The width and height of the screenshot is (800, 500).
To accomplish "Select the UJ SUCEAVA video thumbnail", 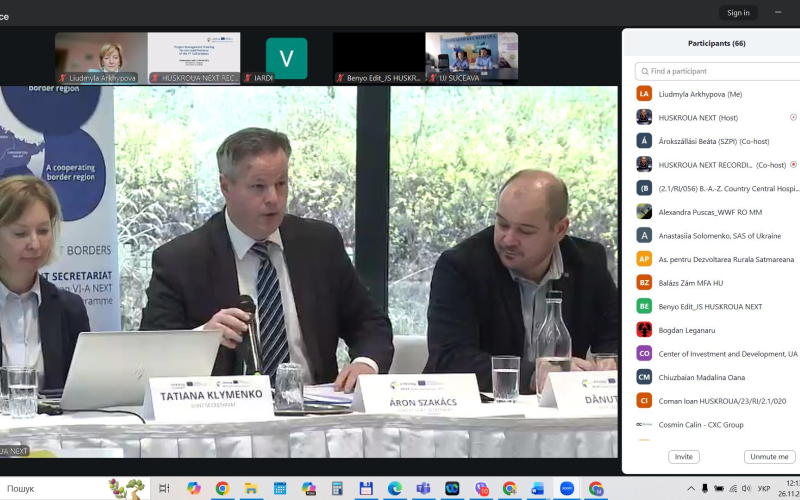I will [471, 56].
